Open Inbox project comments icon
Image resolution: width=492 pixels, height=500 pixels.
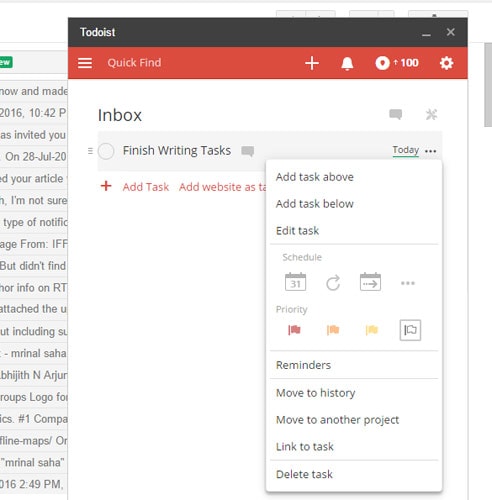(395, 114)
